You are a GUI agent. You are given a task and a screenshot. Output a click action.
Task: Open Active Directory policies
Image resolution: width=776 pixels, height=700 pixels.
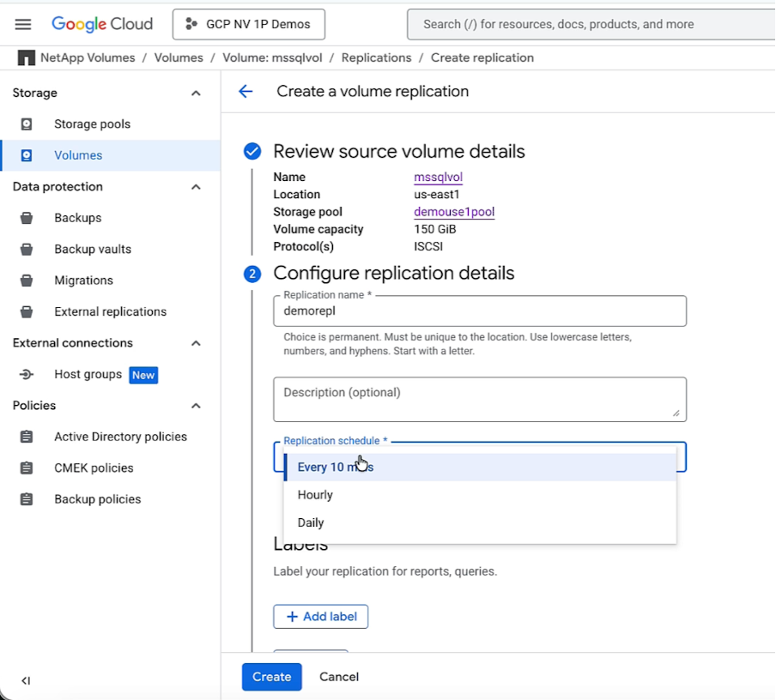[x=121, y=437]
